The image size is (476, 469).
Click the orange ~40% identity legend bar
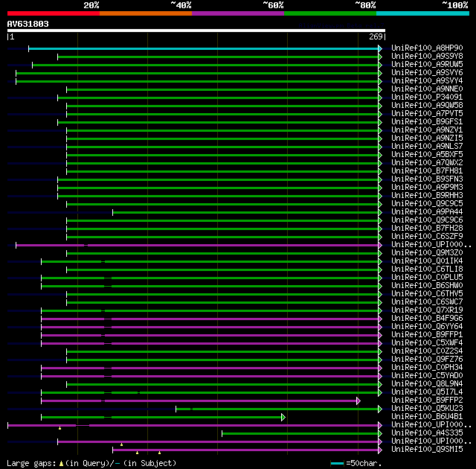146,13
